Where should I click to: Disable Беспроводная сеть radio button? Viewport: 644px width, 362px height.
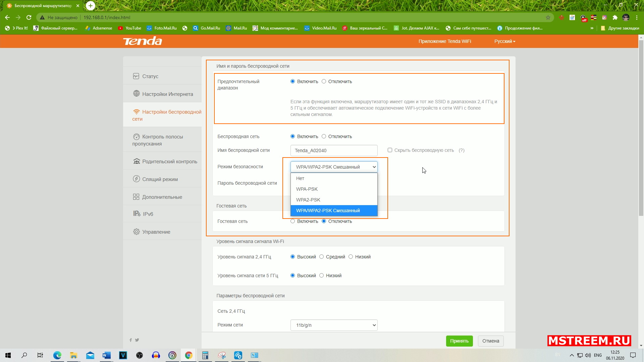324,136
